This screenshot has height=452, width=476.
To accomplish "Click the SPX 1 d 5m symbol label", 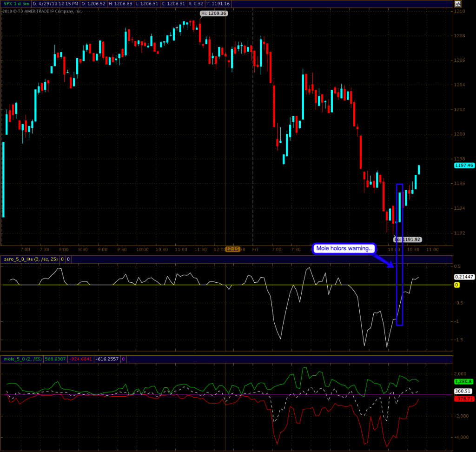I will coord(16,4).
